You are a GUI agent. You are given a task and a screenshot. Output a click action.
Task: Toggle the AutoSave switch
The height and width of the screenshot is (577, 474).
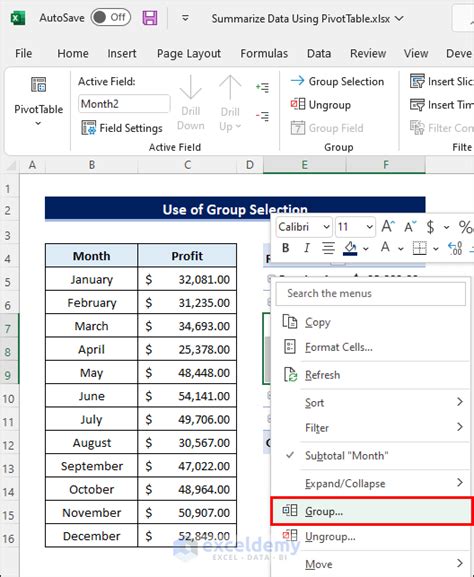tap(111, 17)
